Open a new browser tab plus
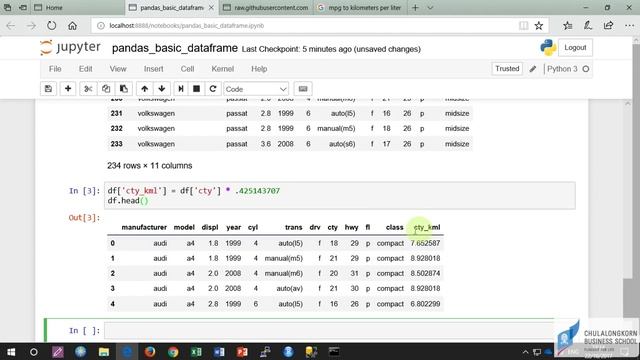640x360 pixels. (x=415, y=7)
